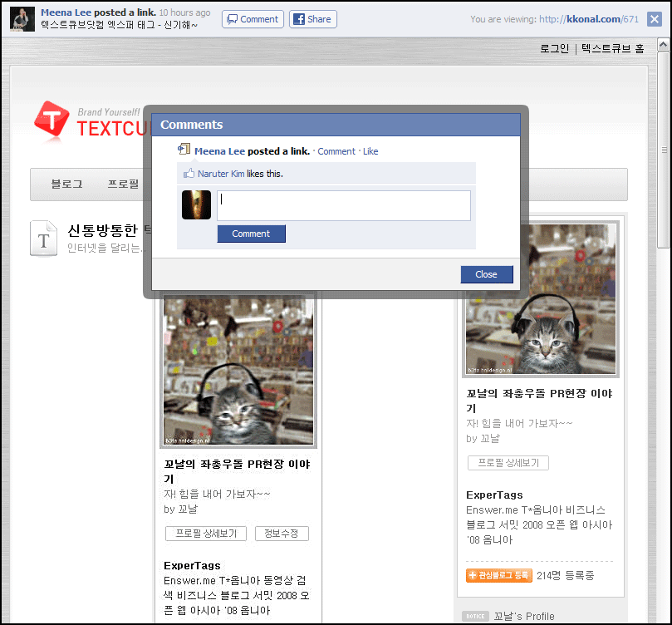Focus the comment text input field

pyautogui.click(x=344, y=206)
